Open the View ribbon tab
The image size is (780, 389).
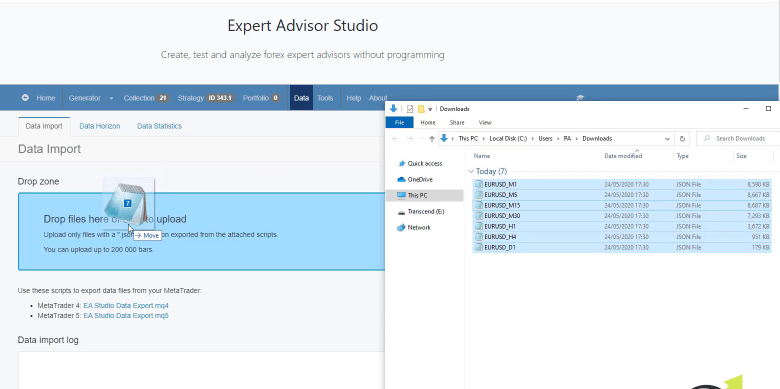(x=485, y=122)
